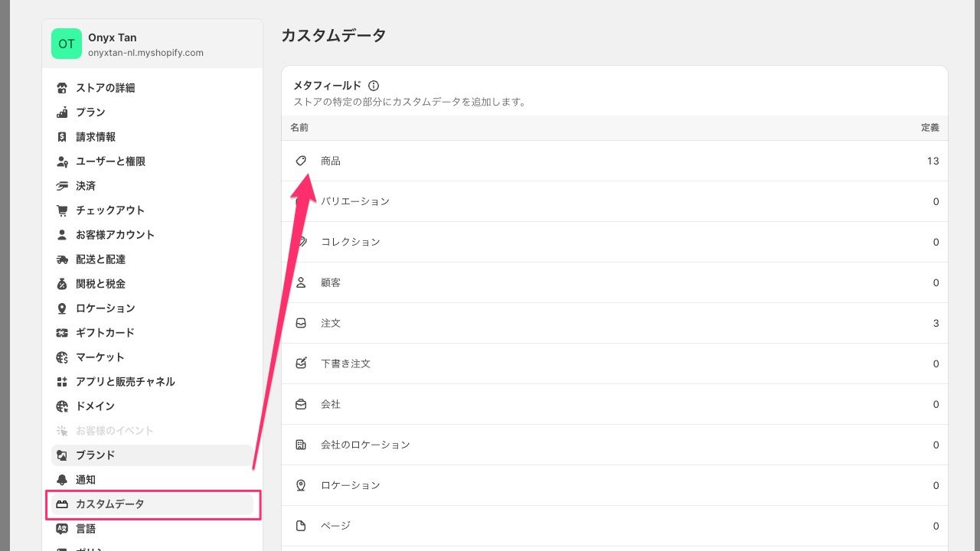Open ストアの詳細 settings
980x551 pixels.
(152, 88)
